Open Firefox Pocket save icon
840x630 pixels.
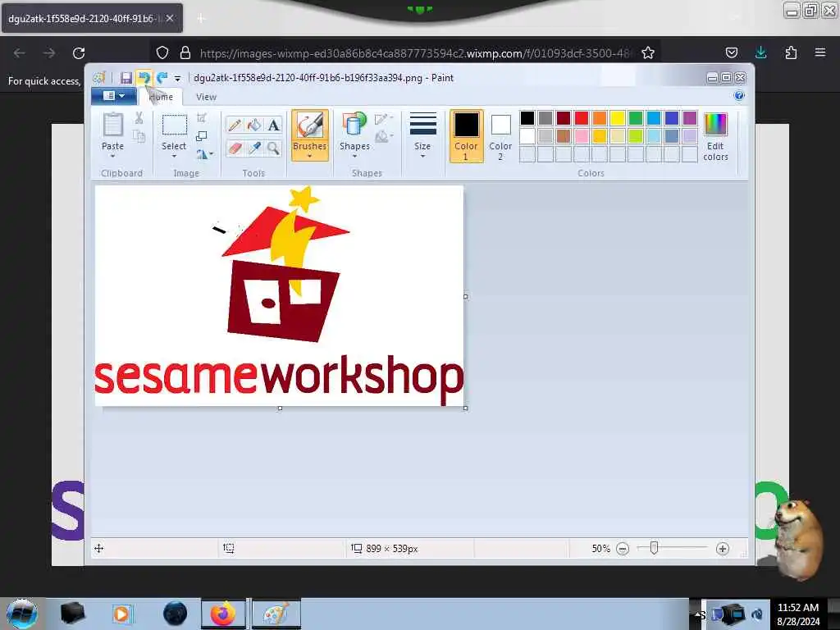point(731,52)
